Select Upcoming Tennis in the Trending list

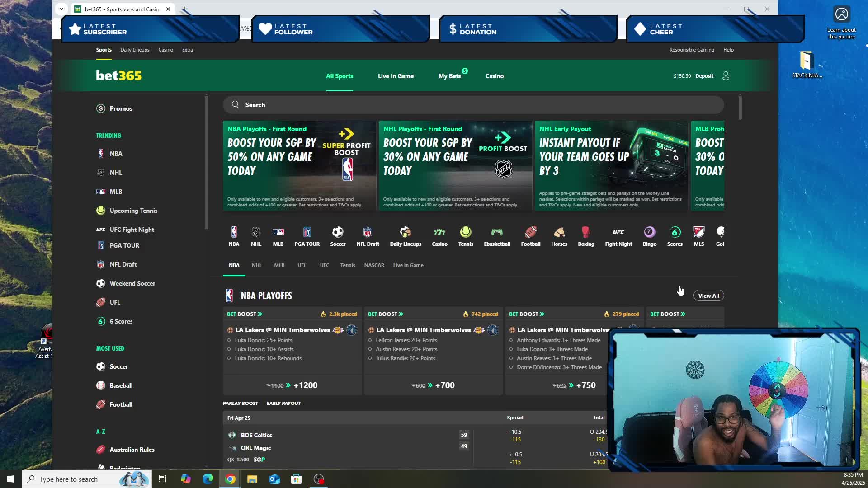[x=133, y=211]
